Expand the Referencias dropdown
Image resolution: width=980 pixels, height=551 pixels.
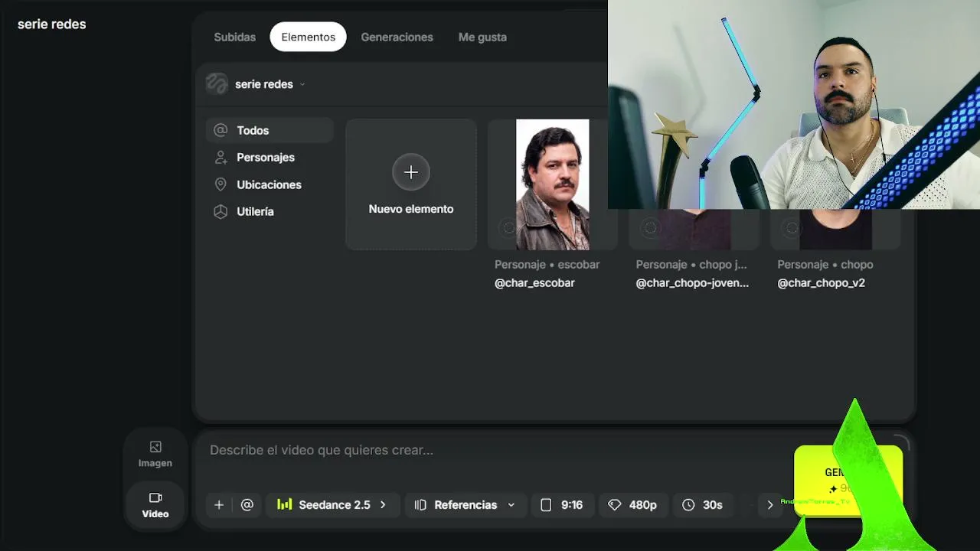pos(465,505)
